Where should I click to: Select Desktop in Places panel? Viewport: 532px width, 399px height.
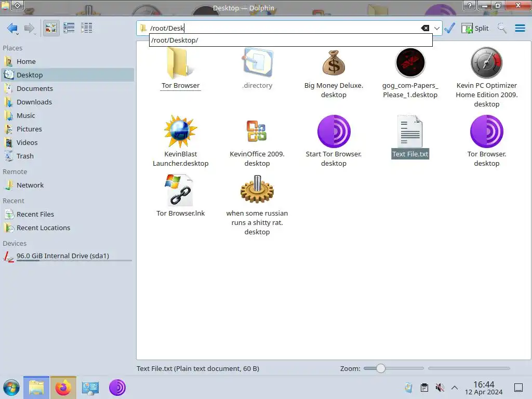pyautogui.click(x=68, y=75)
